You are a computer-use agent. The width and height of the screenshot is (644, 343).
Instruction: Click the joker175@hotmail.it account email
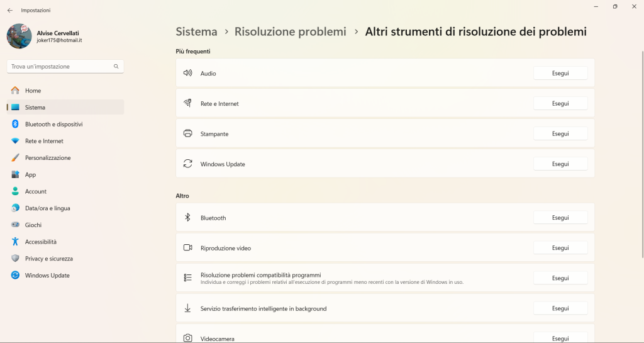point(60,41)
